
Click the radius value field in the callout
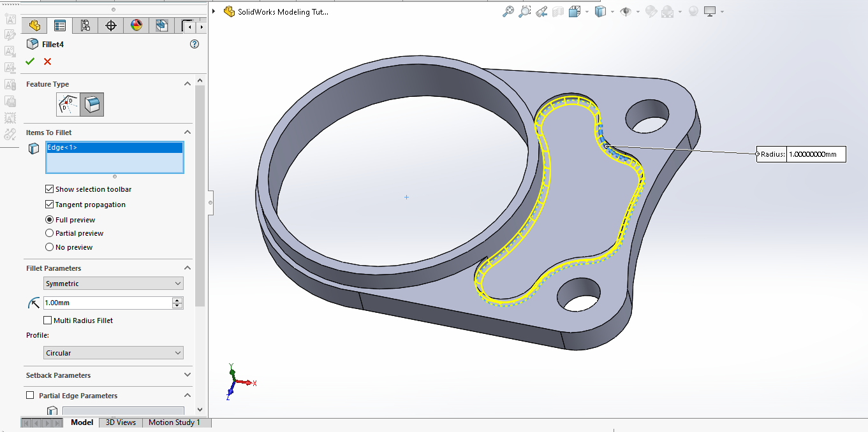click(x=815, y=154)
